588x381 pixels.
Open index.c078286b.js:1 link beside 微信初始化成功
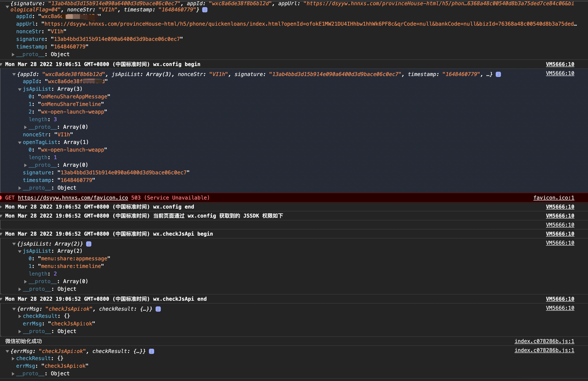click(x=544, y=341)
